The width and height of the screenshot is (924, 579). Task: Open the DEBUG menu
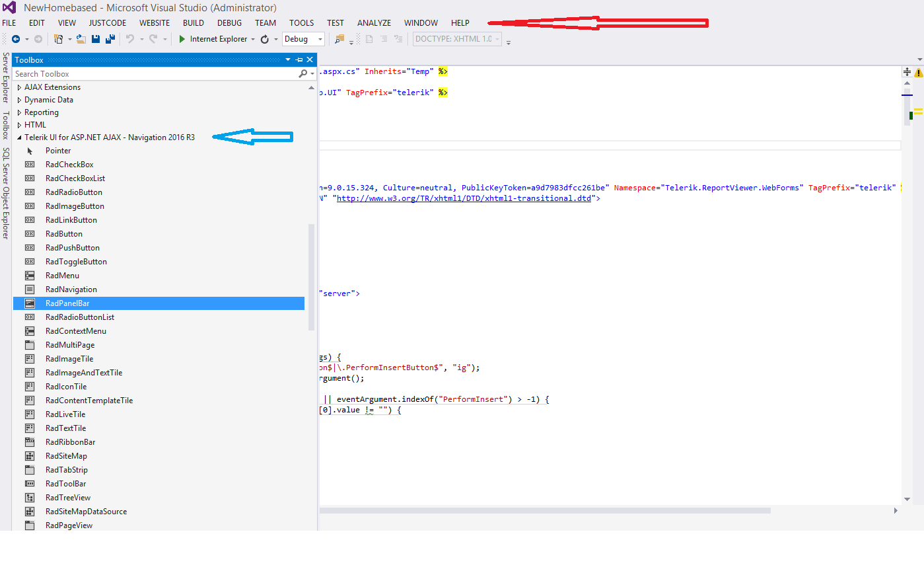[x=229, y=22]
